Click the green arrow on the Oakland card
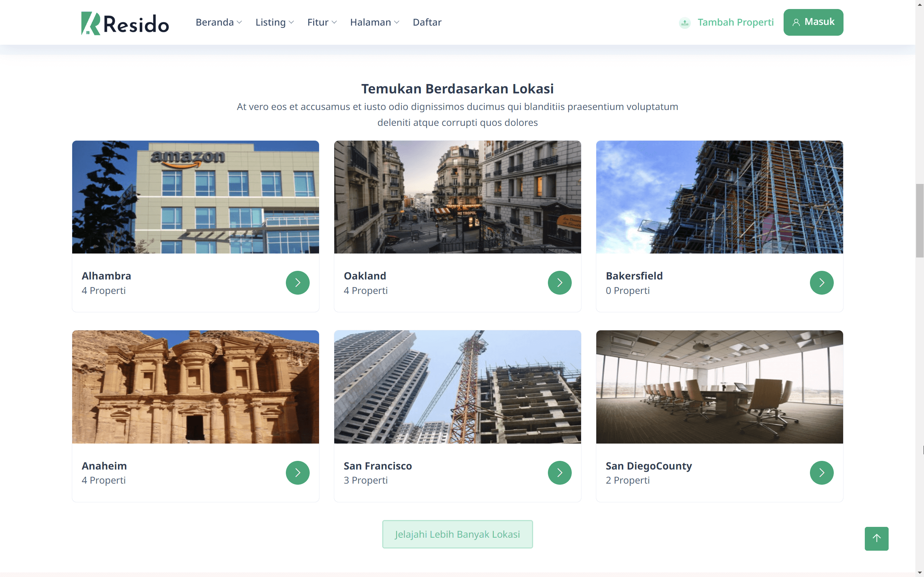 [559, 283]
